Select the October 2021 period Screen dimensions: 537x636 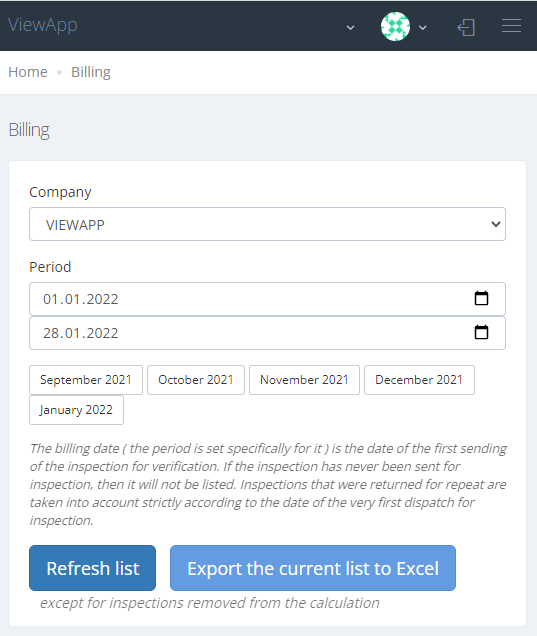196,380
